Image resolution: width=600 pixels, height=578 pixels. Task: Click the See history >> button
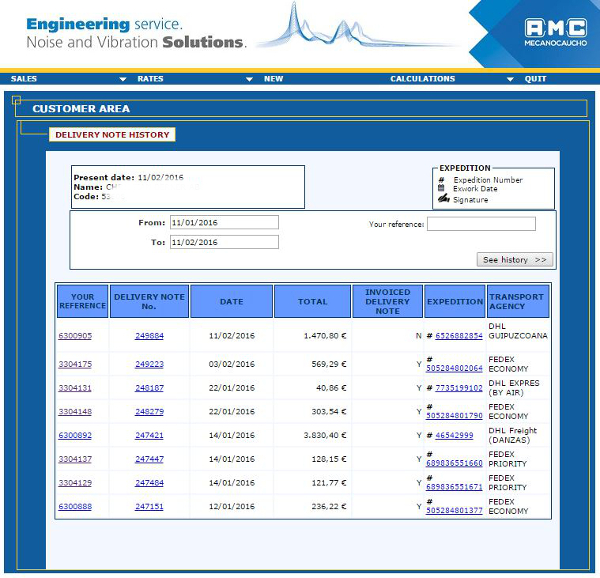tap(514, 260)
